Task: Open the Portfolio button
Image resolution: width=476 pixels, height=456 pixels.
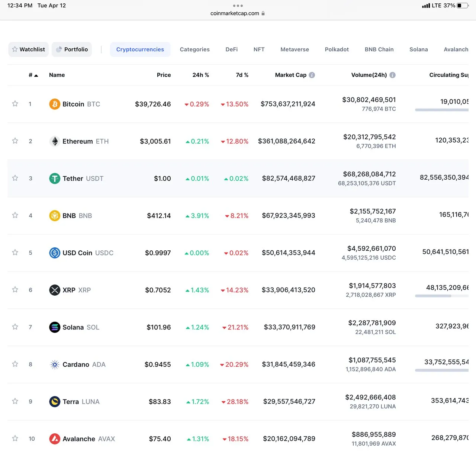Action: tap(72, 49)
